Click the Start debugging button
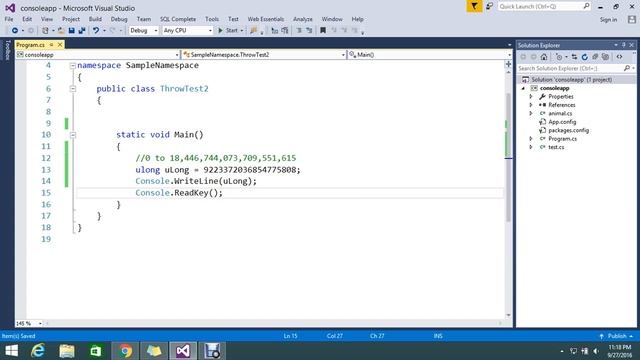640x360 pixels. 228,31
